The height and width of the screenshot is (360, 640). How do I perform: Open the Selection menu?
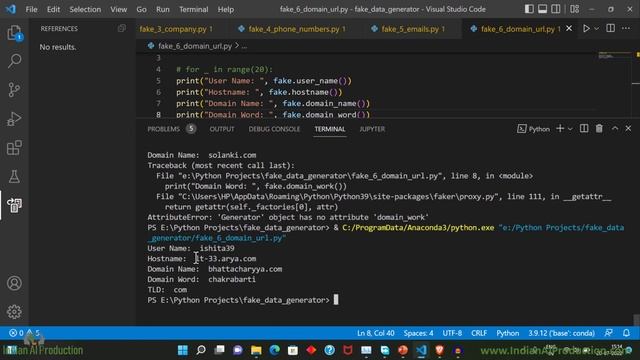(x=85, y=9)
